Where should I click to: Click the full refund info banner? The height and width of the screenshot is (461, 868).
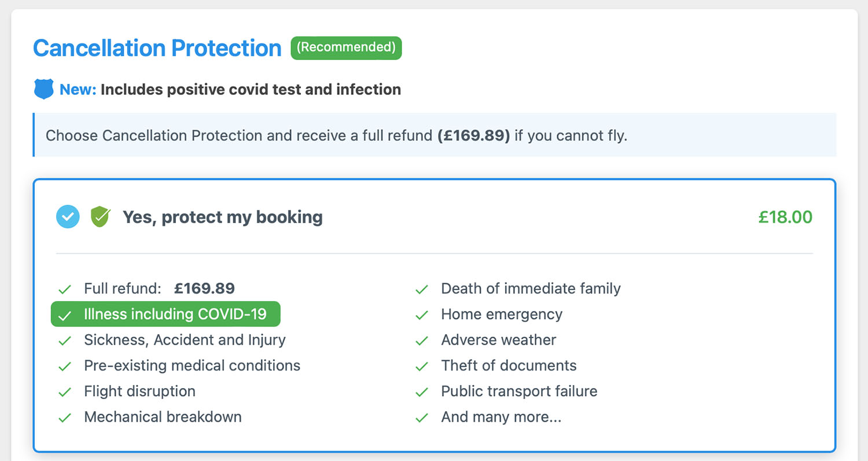(x=434, y=136)
